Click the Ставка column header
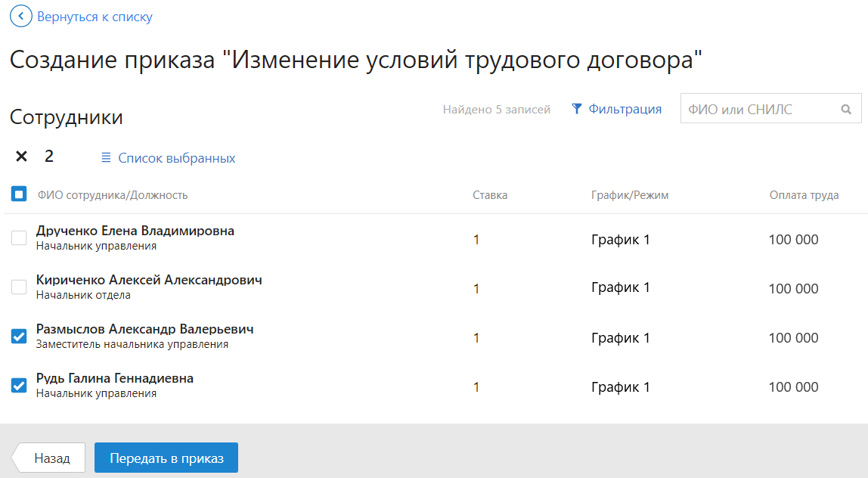The height and width of the screenshot is (478, 868). (x=490, y=195)
